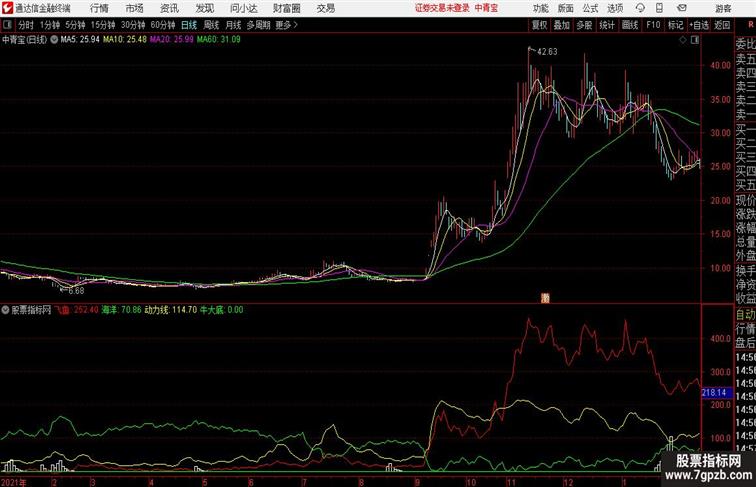Switch to 分时 period tab

[26, 25]
